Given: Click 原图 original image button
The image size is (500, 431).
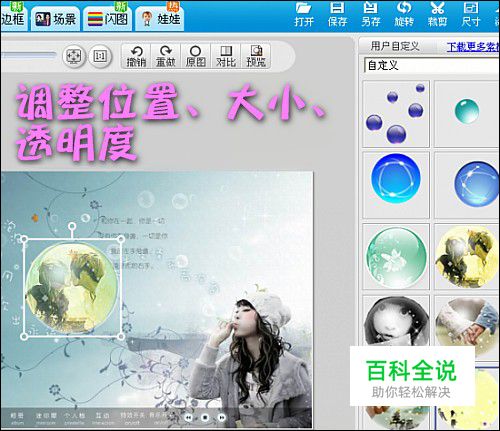Looking at the screenshot, I should point(195,56).
